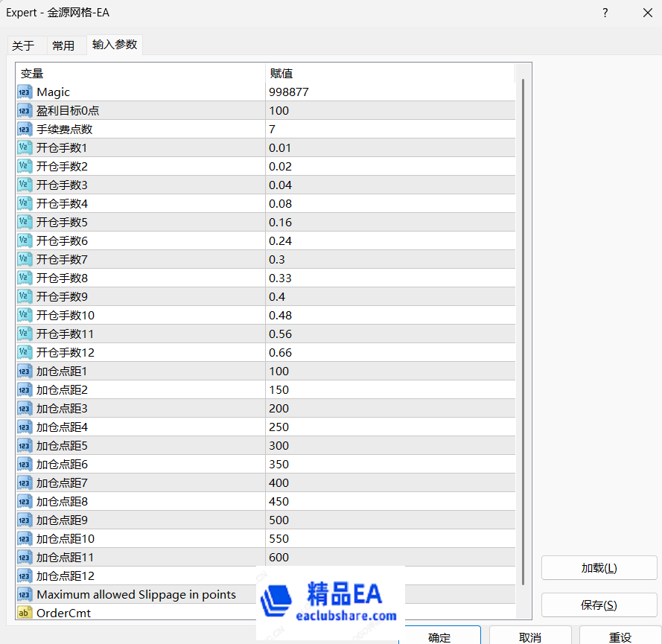Image resolution: width=662 pixels, height=644 pixels.
Task: Click the icon beside 开仓手数12
Action: 25,353
